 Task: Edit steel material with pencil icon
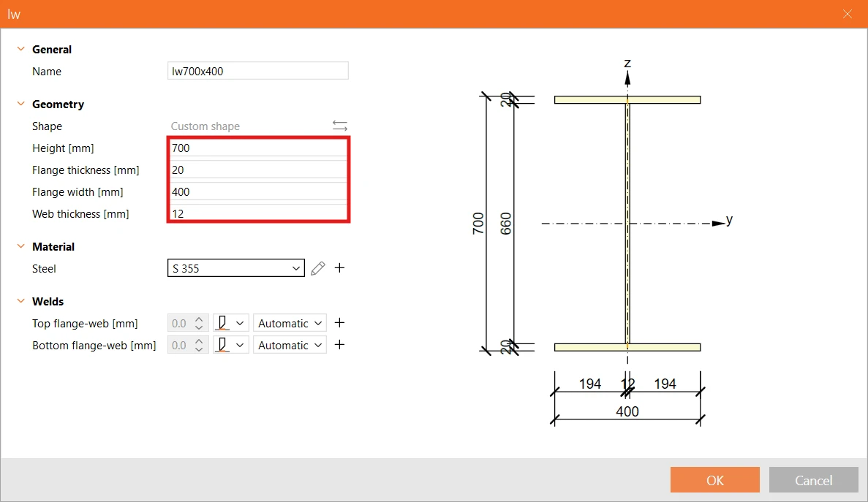318,268
